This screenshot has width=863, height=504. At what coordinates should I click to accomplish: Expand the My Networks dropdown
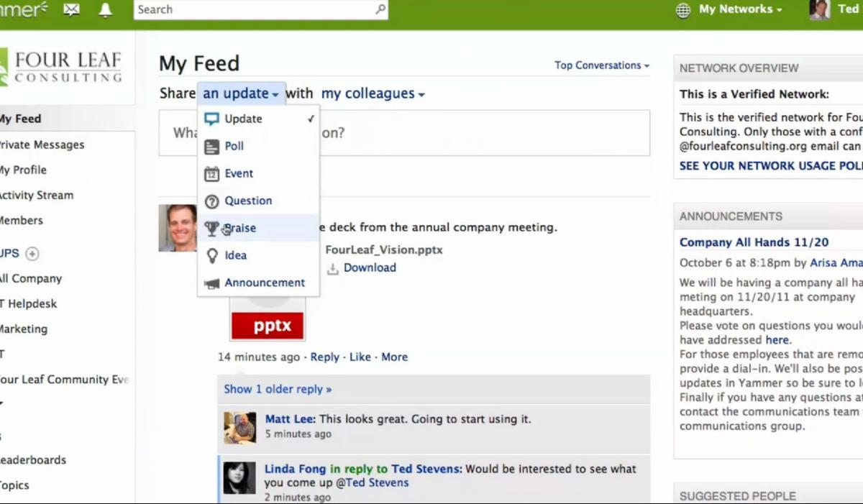[x=741, y=9]
